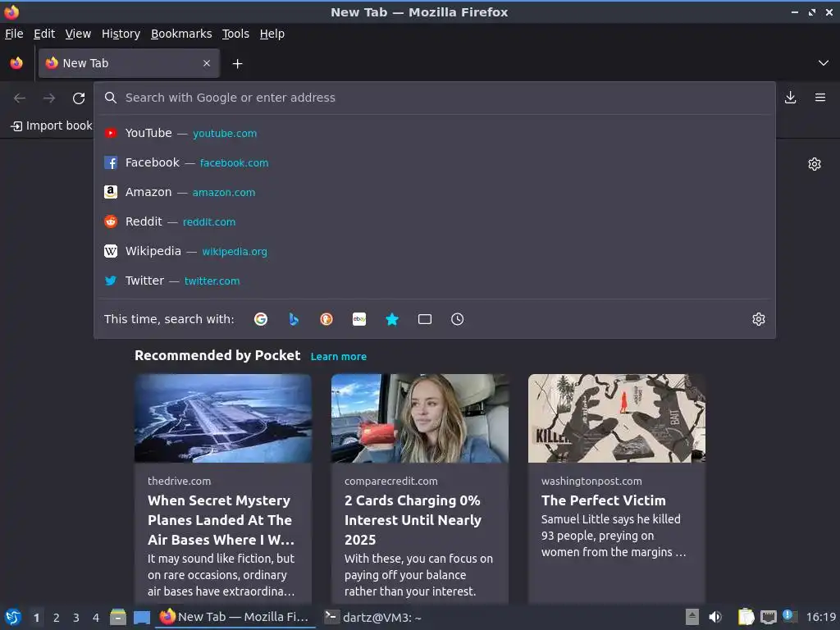Image resolution: width=840 pixels, height=630 pixels.
Task: Open the file manager taskbar icon
Action: coord(118,617)
